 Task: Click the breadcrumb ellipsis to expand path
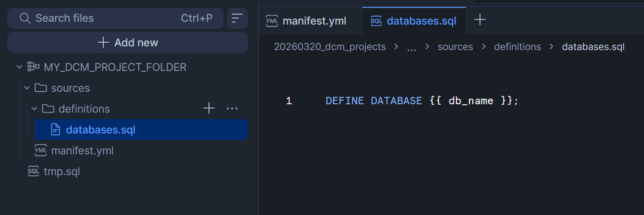pyautogui.click(x=411, y=47)
